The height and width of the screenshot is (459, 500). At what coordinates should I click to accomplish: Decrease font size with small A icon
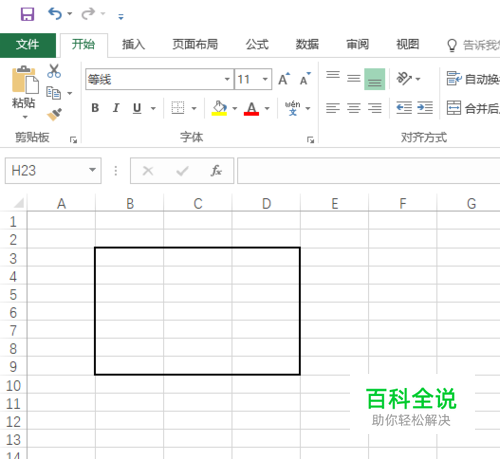305,79
